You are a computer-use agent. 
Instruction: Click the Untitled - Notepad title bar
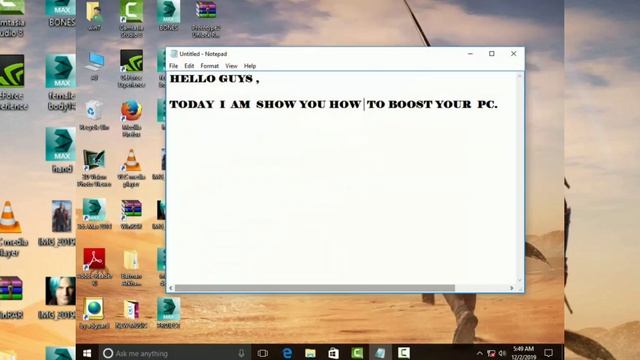click(x=314, y=54)
